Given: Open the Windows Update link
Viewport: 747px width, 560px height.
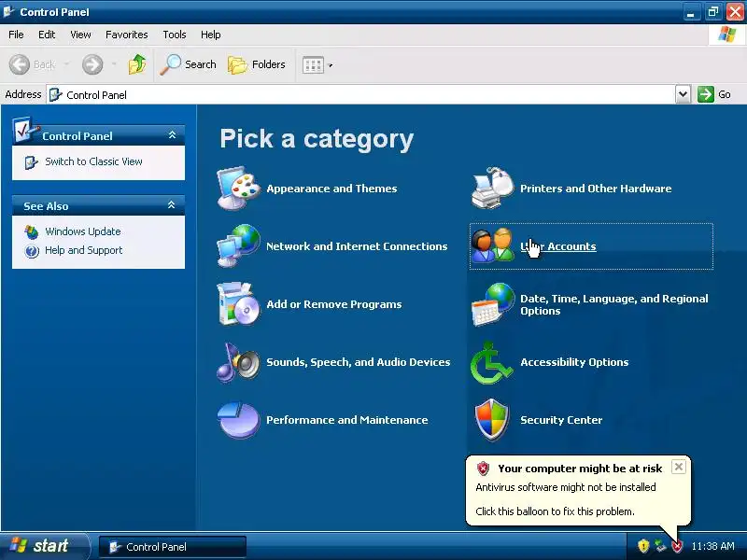Looking at the screenshot, I should coord(83,231).
